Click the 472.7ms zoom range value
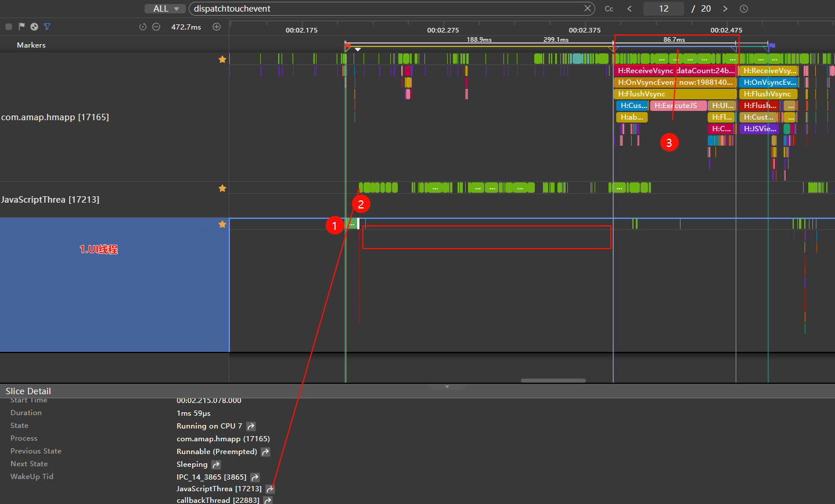 (186, 27)
